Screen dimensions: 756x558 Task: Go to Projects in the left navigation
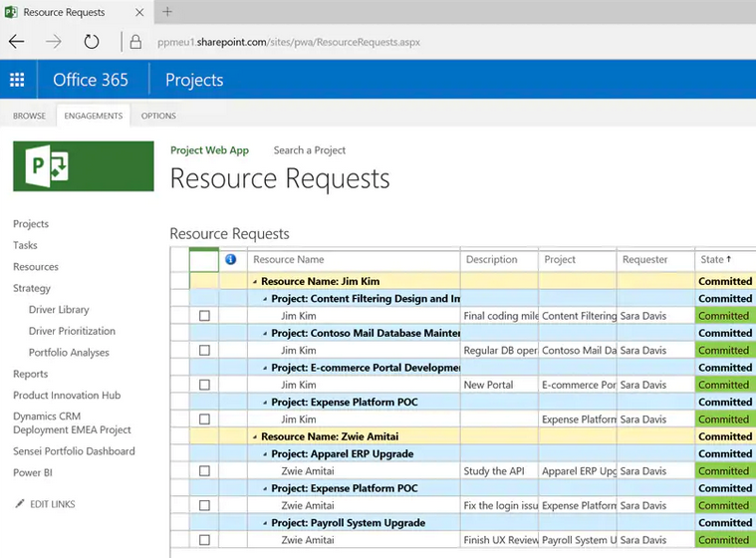coord(31,224)
